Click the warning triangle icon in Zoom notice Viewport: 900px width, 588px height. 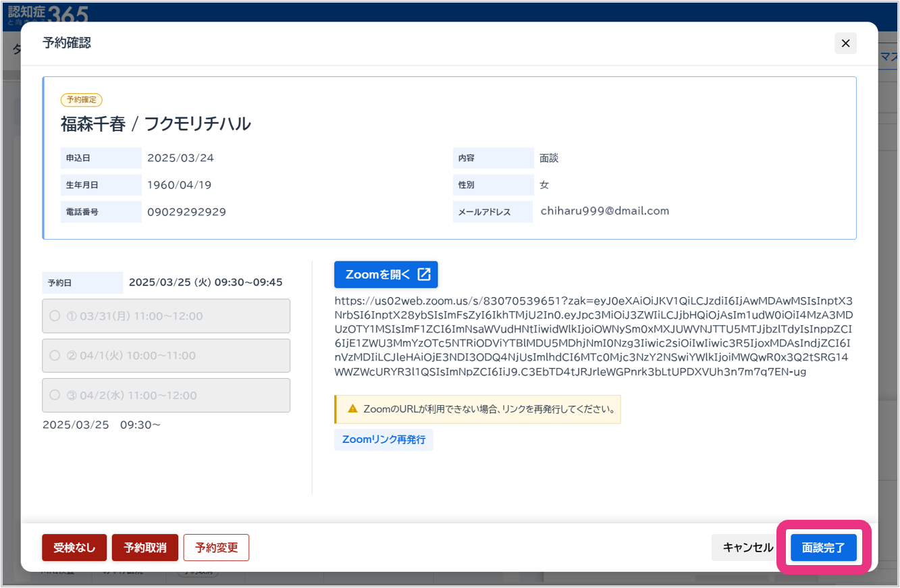352,409
